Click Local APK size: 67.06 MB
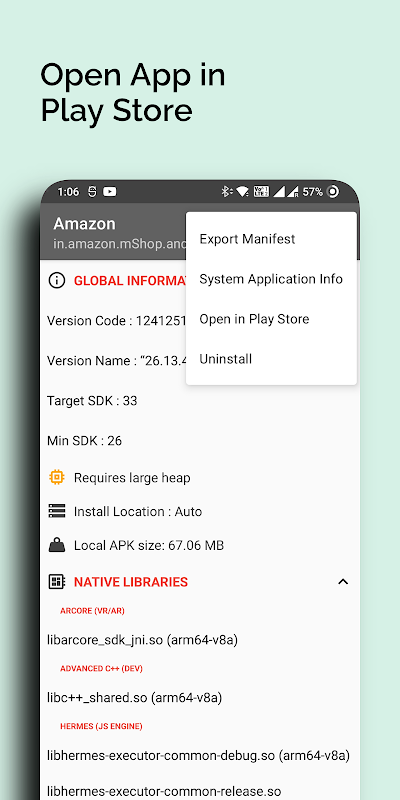The width and height of the screenshot is (400, 800). [149, 545]
